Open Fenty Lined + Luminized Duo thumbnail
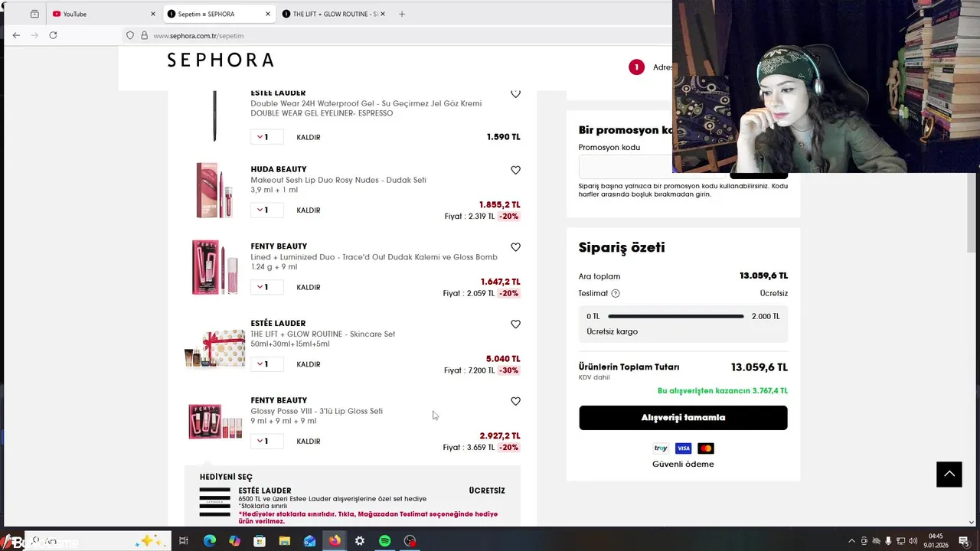 [215, 267]
